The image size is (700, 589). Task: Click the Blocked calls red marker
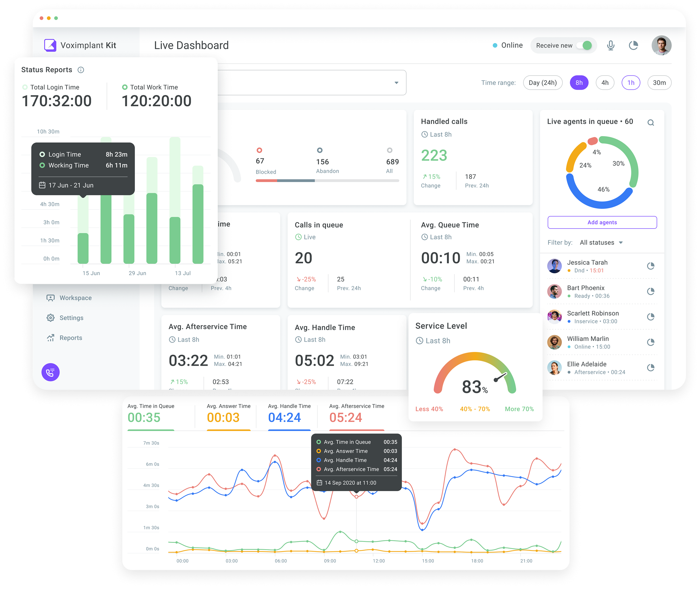259,150
